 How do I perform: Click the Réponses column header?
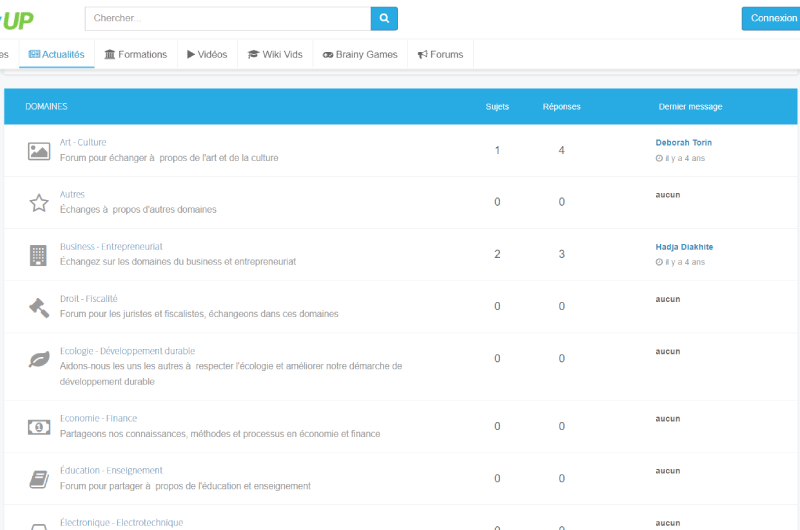click(x=562, y=107)
